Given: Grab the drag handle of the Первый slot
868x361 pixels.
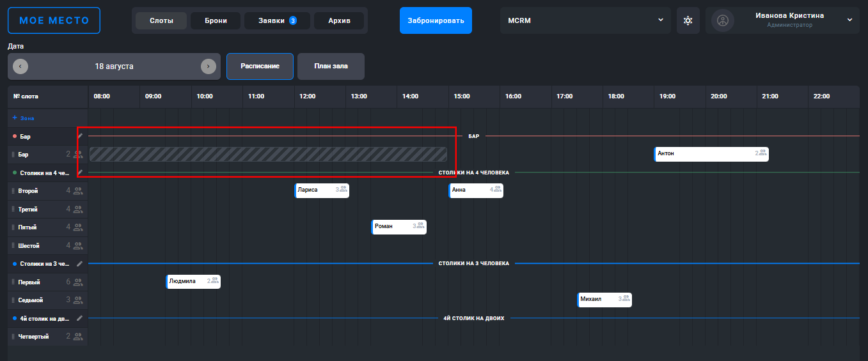Looking at the screenshot, I should 13,282.
